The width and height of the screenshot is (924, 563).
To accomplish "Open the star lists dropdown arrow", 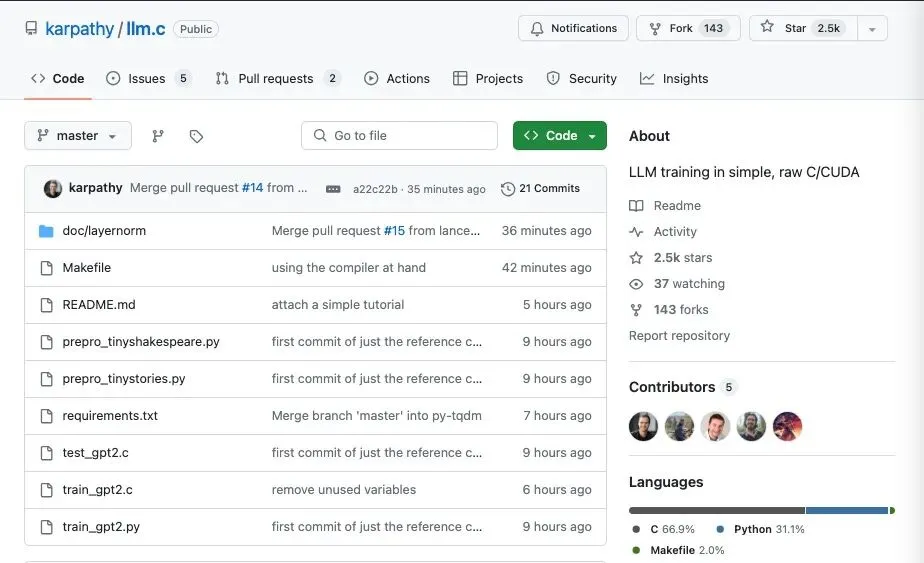I will [x=872, y=29].
